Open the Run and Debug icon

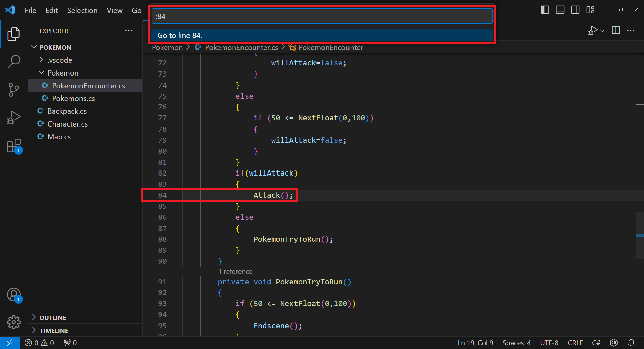pyautogui.click(x=14, y=117)
